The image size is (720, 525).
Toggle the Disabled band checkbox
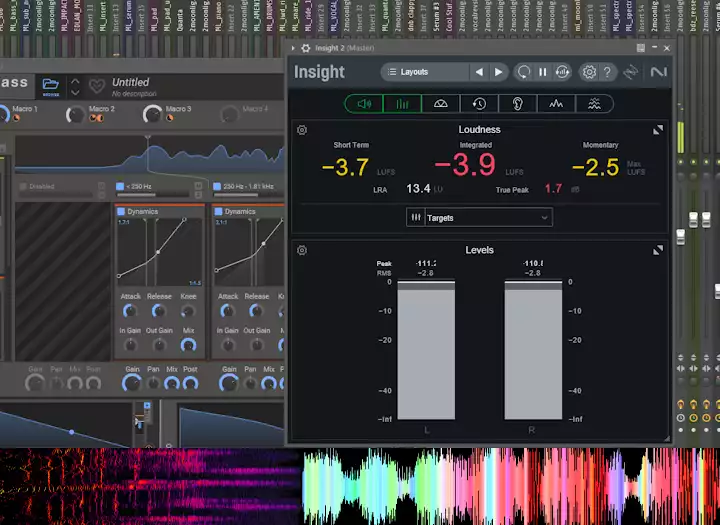(23, 186)
